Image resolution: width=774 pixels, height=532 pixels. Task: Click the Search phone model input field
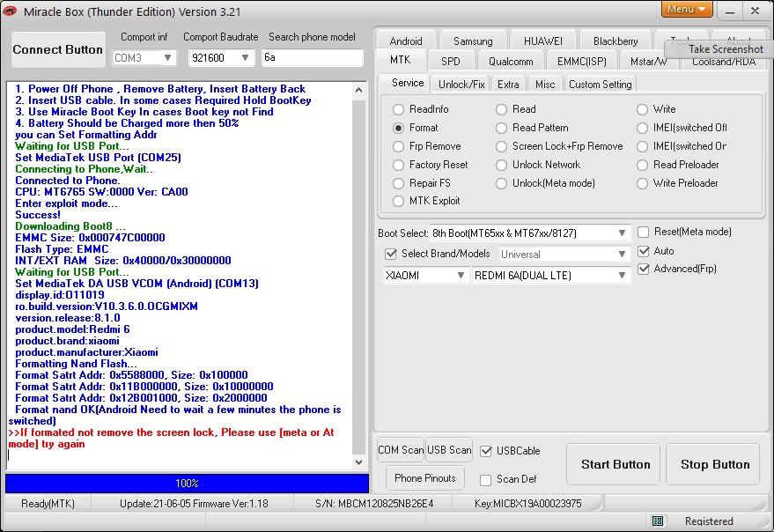click(313, 58)
